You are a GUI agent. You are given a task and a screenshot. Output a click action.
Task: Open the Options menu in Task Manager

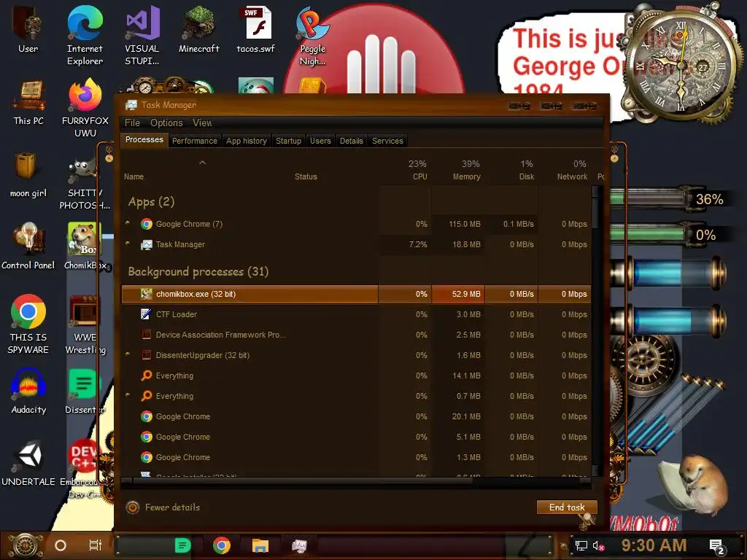pyautogui.click(x=166, y=122)
